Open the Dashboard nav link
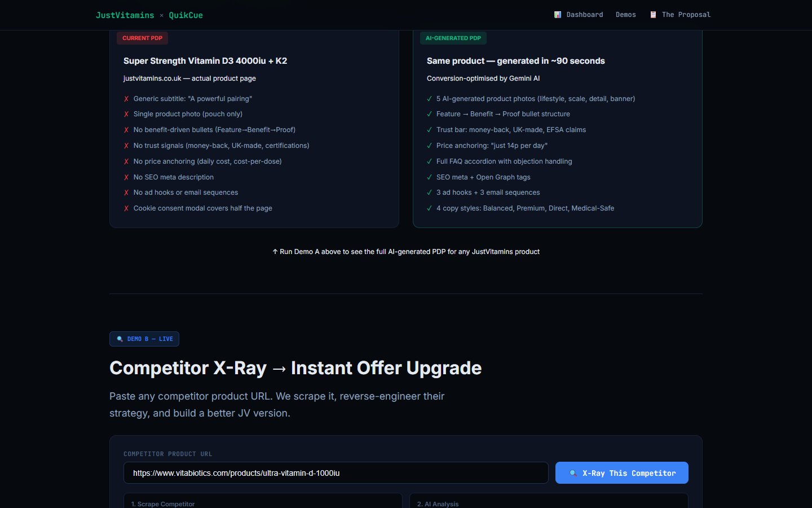Screen dimensions: 812x508 tap(584, 15)
